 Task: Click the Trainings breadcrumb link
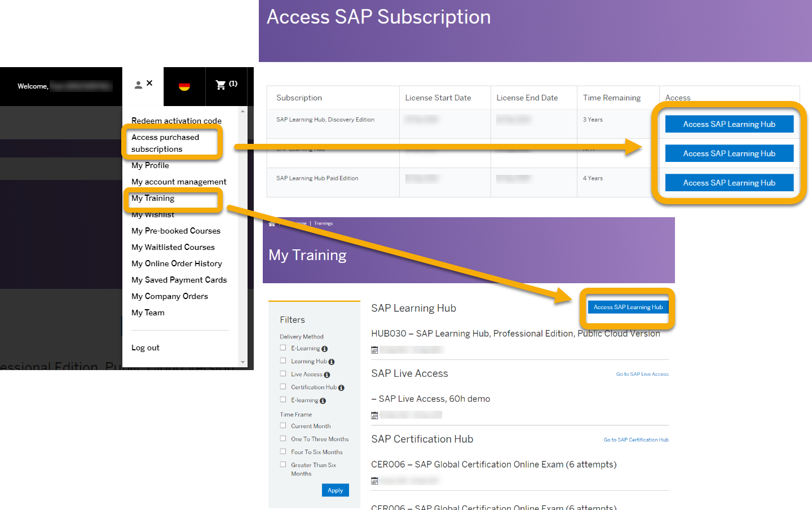[323, 223]
